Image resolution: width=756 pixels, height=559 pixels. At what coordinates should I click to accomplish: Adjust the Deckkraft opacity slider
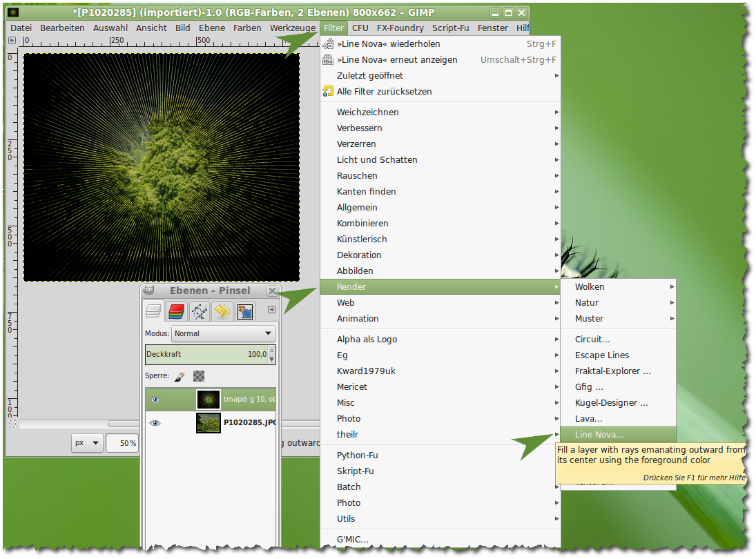(206, 354)
